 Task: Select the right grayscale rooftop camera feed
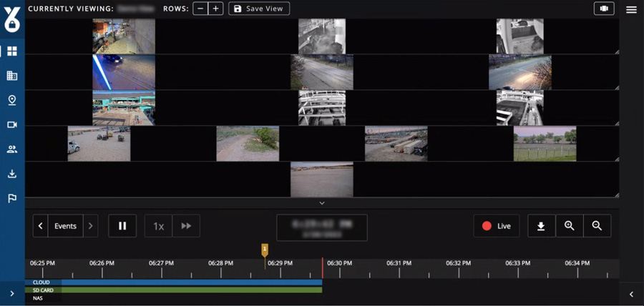click(520, 108)
